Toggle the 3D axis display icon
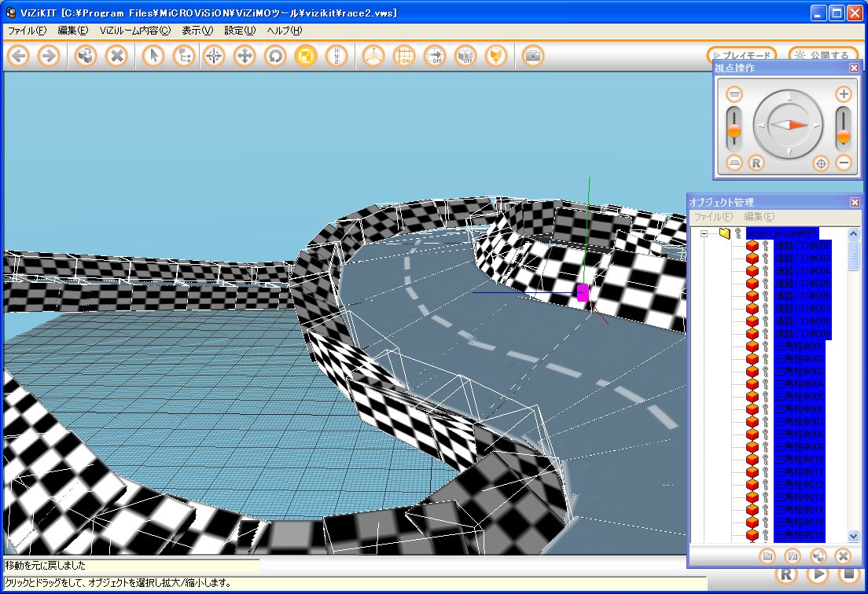The image size is (868, 594). click(373, 56)
